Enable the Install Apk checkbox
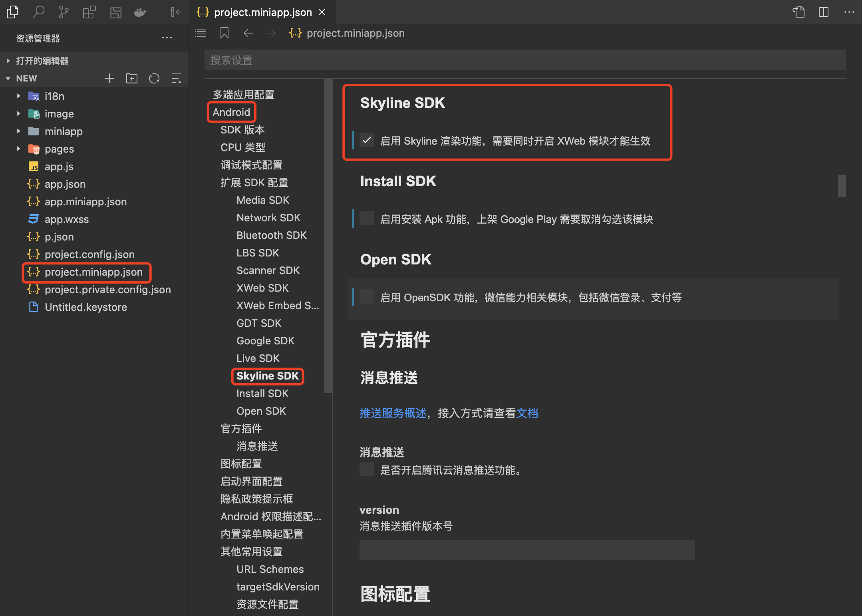Viewport: 862px width, 616px height. [x=367, y=219]
